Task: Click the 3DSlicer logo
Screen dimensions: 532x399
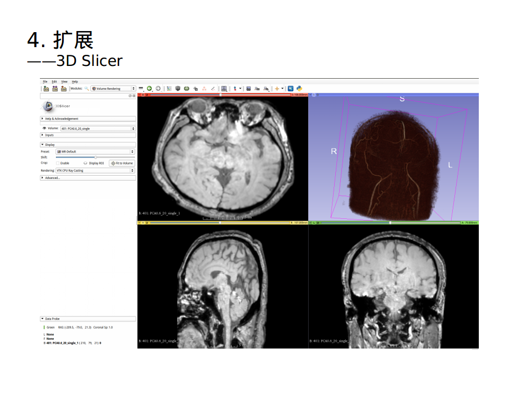Action: [x=55, y=106]
